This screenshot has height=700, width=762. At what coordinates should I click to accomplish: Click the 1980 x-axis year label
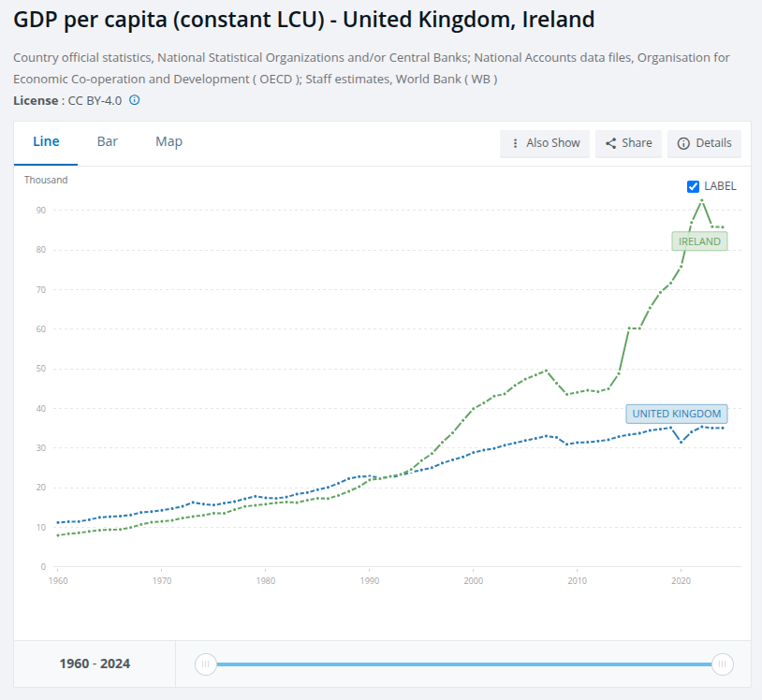click(x=266, y=580)
